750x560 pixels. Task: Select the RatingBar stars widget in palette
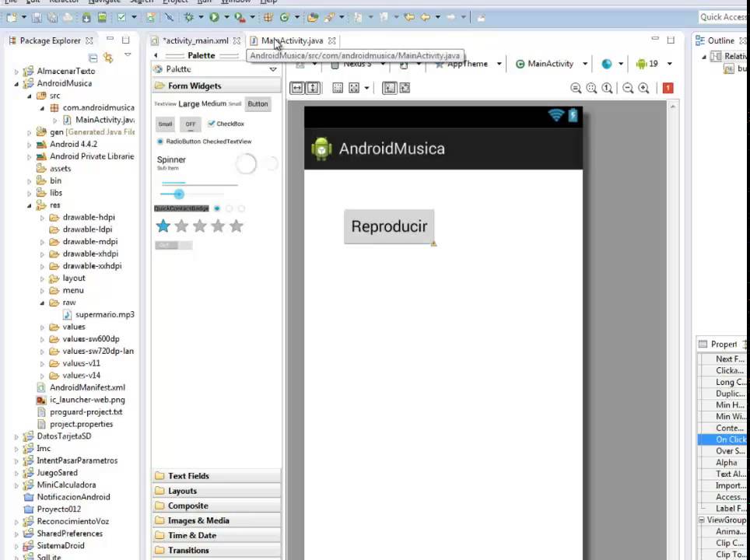(x=199, y=226)
